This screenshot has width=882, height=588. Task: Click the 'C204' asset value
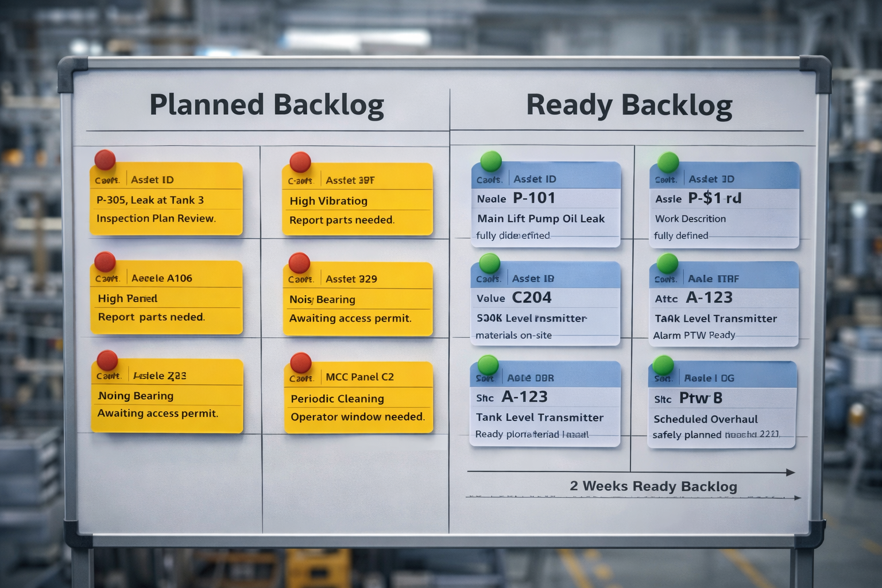click(532, 297)
